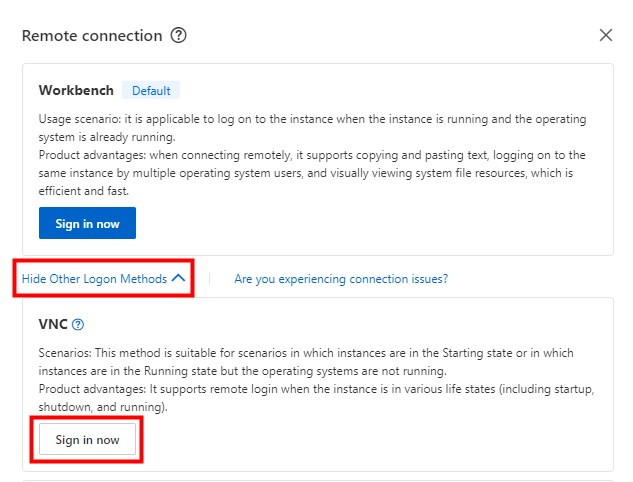The image size is (633, 482).
Task: Click the Remote connection dialog title
Action: [92, 36]
